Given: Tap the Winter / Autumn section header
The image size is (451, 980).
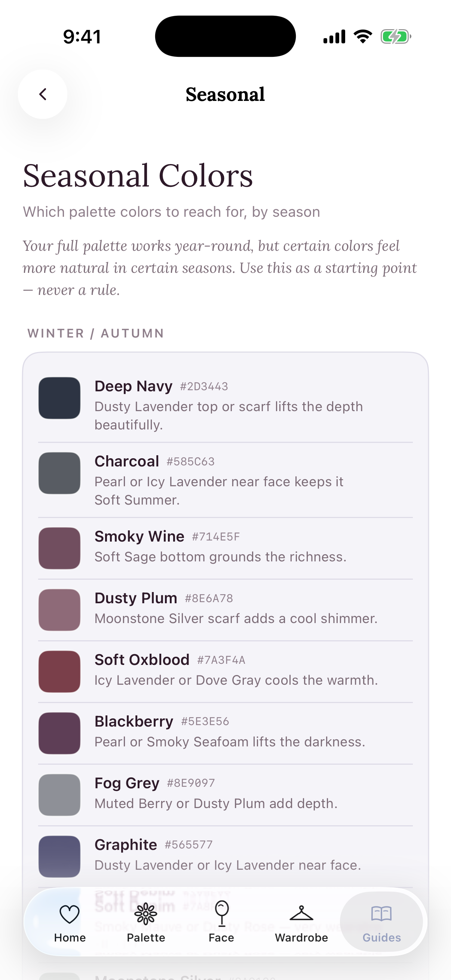Looking at the screenshot, I should click(x=96, y=333).
